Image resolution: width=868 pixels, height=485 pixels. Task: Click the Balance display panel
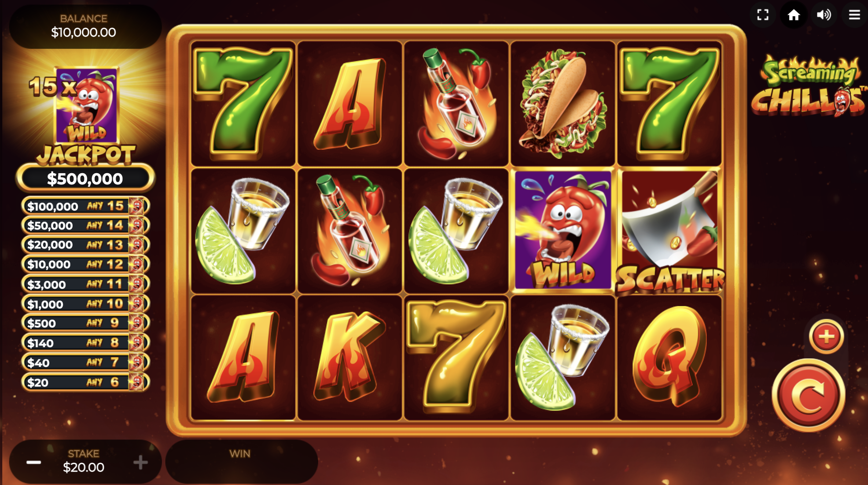pyautogui.click(x=85, y=26)
